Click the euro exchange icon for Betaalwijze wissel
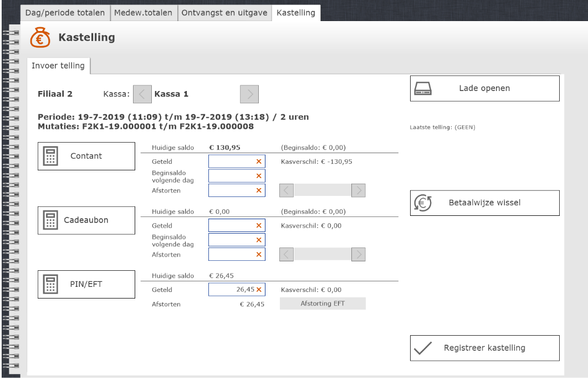The width and height of the screenshot is (588, 379). click(423, 203)
